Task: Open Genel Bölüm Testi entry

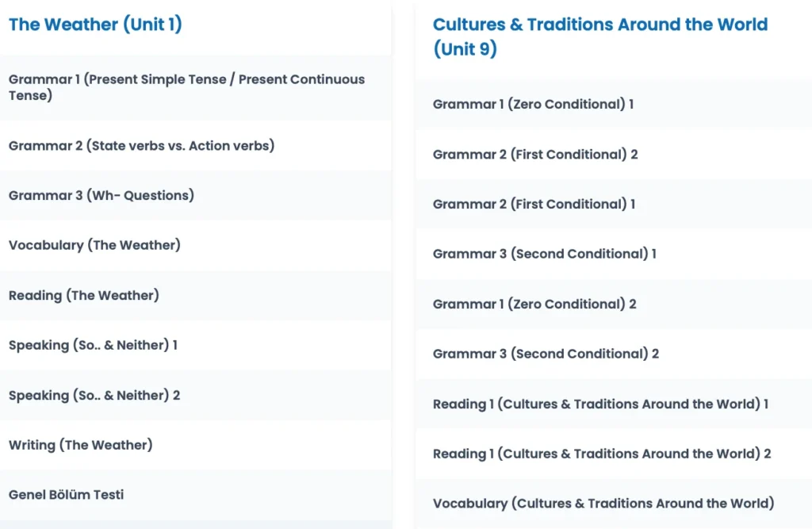Action: tap(196, 495)
